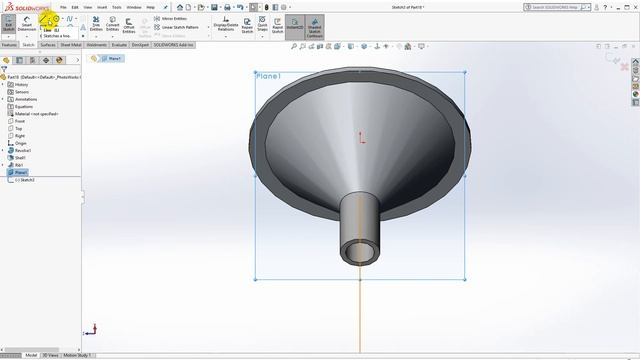Expand the Rib1 feature node
Screen dimensions: 640x360
click(x=2, y=165)
